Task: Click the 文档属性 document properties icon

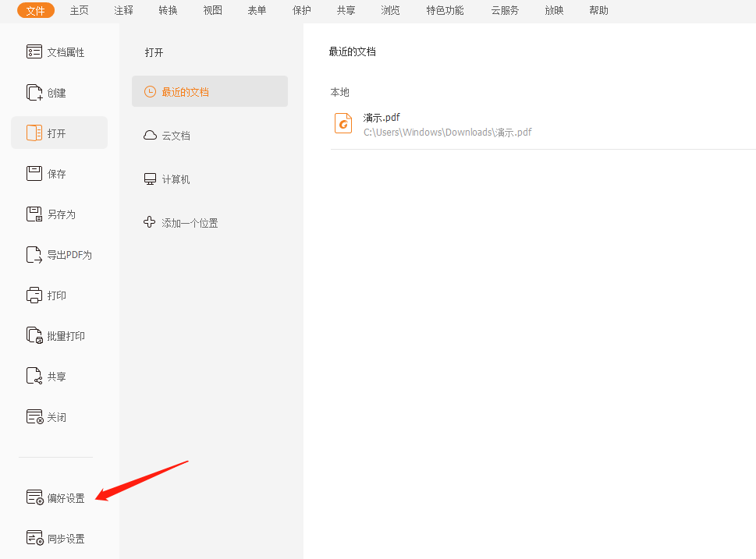Action: [x=34, y=52]
